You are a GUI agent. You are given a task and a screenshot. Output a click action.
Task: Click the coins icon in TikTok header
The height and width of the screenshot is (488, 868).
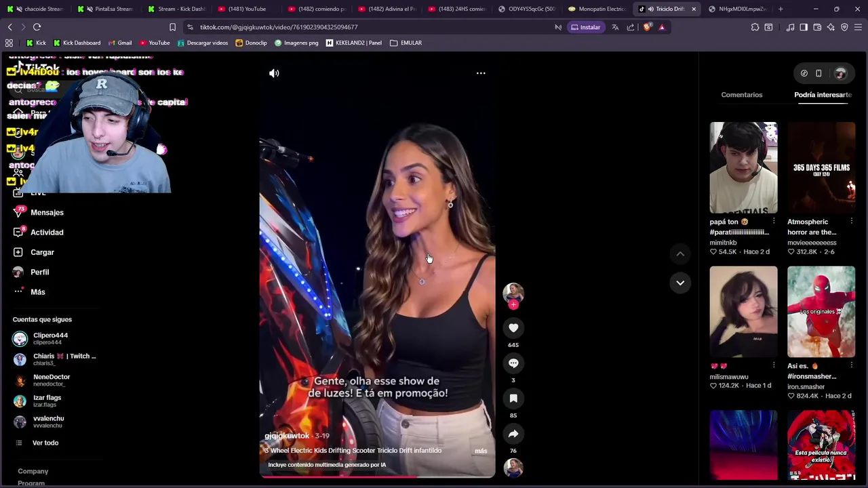coord(804,73)
